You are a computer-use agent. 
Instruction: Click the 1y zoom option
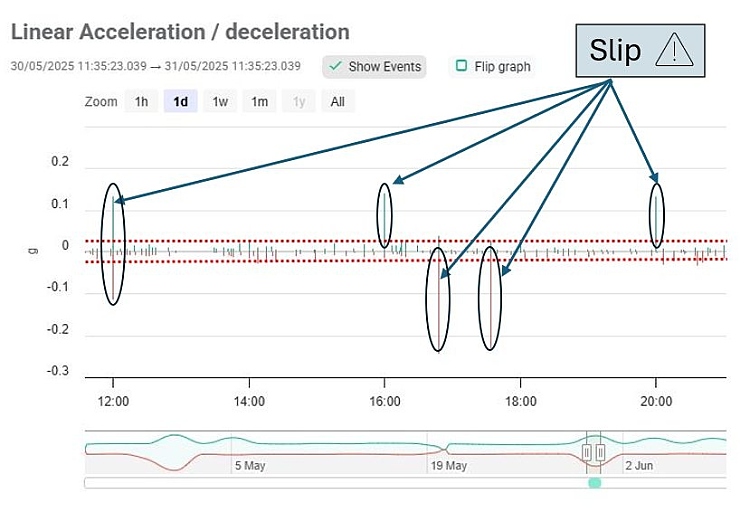click(x=299, y=101)
